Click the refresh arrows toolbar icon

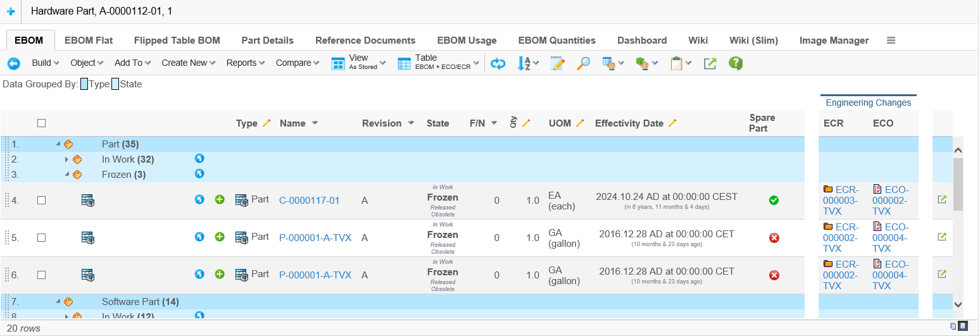click(x=498, y=63)
